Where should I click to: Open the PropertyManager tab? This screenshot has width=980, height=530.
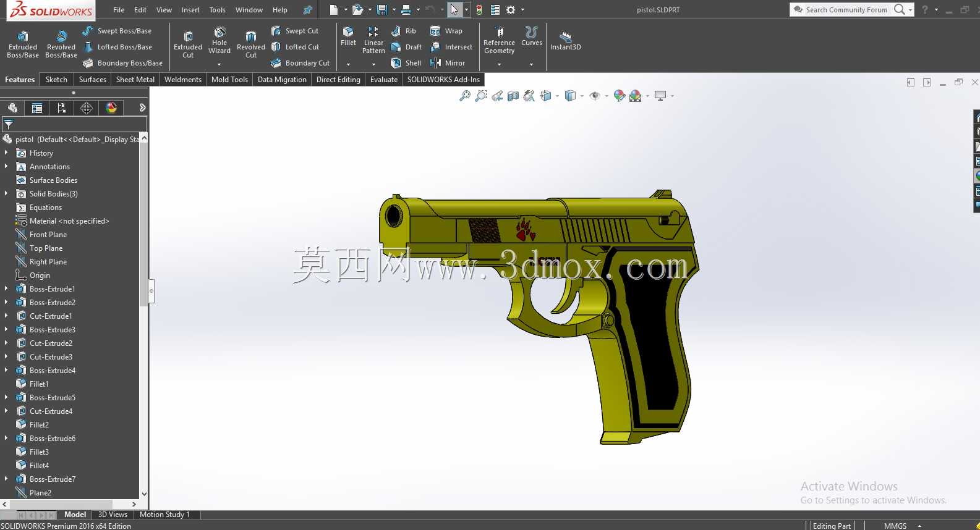(x=37, y=108)
